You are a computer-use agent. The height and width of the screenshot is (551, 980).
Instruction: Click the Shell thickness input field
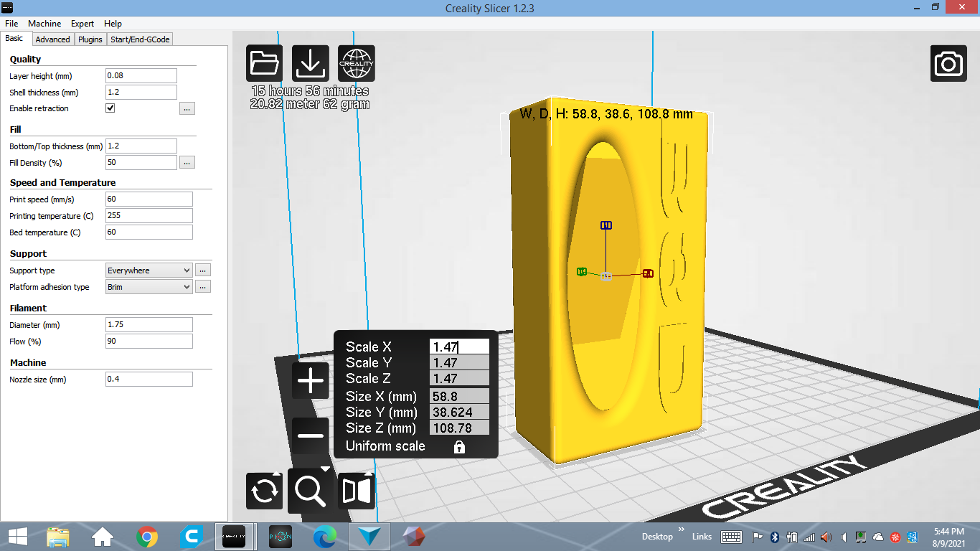(x=141, y=92)
